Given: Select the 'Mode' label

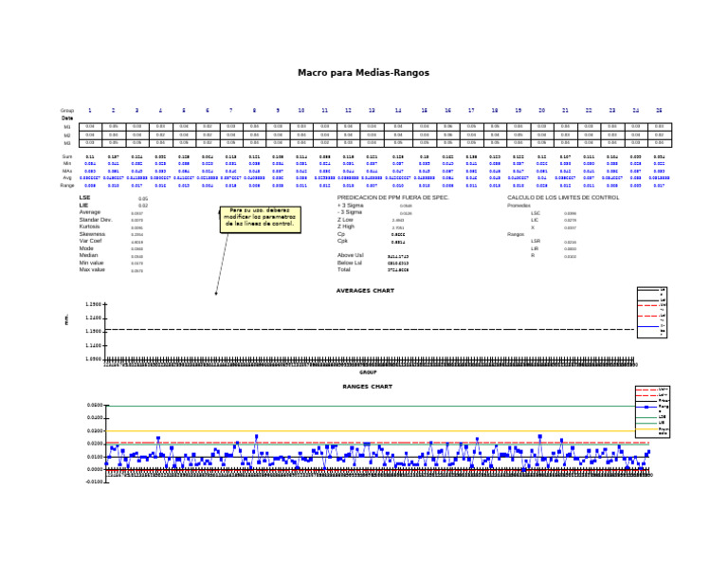Looking at the screenshot, I should [x=86, y=248].
